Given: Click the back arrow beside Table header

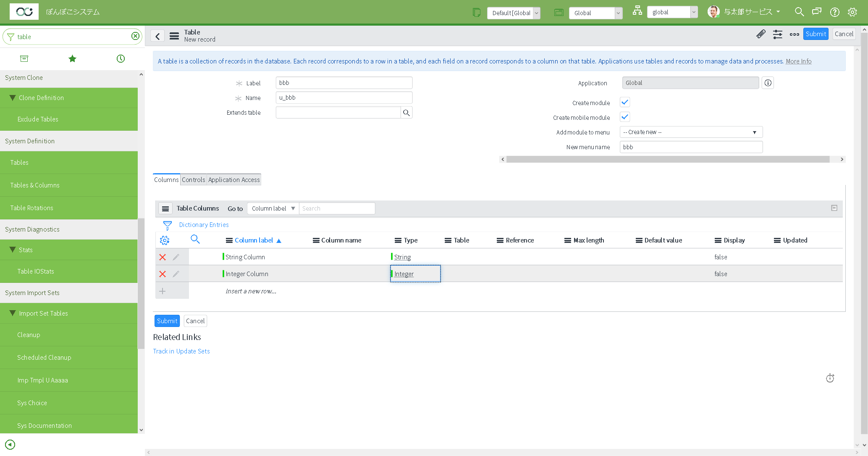Looking at the screenshot, I should tap(157, 36).
